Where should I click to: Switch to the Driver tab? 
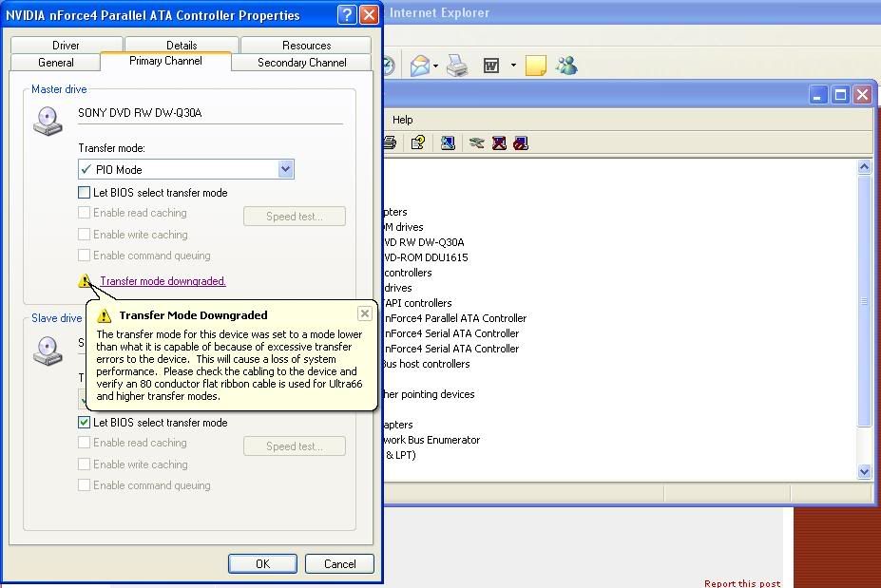tap(67, 45)
